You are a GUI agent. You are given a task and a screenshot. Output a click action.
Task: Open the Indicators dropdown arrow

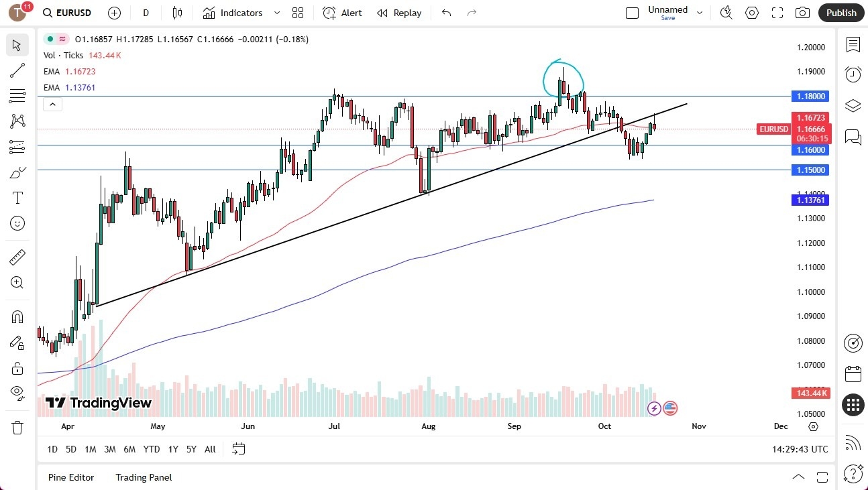click(276, 12)
